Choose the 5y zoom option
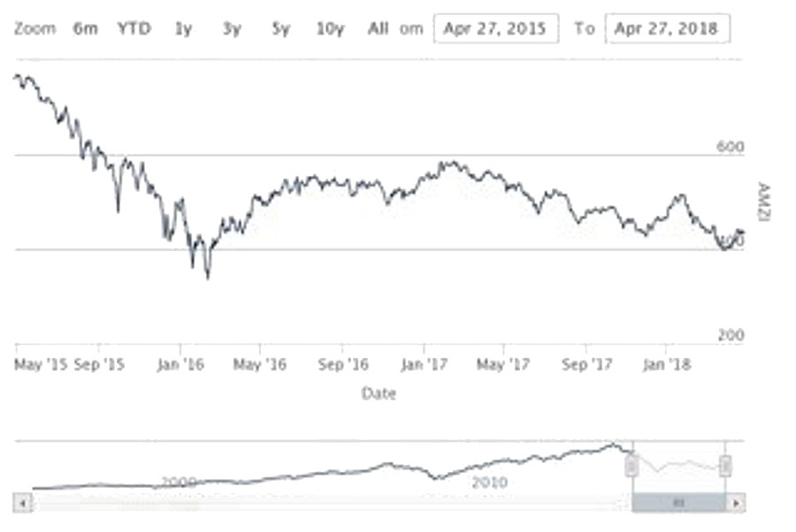796x532 pixels. point(280,28)
